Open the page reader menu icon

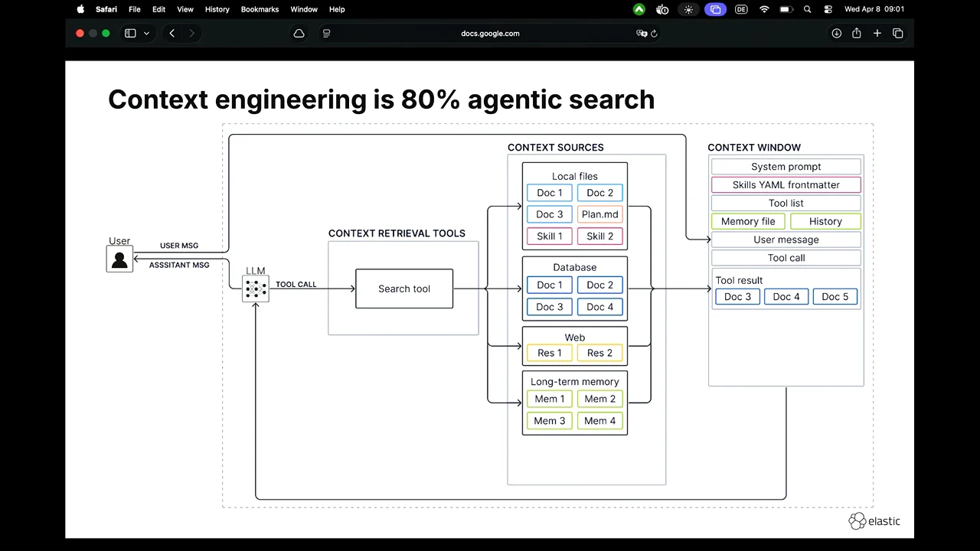click(327, 34)
